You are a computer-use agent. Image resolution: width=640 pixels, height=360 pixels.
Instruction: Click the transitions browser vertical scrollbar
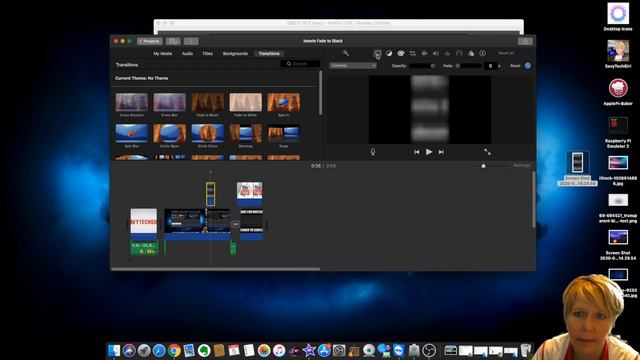[x=320, y=93]
